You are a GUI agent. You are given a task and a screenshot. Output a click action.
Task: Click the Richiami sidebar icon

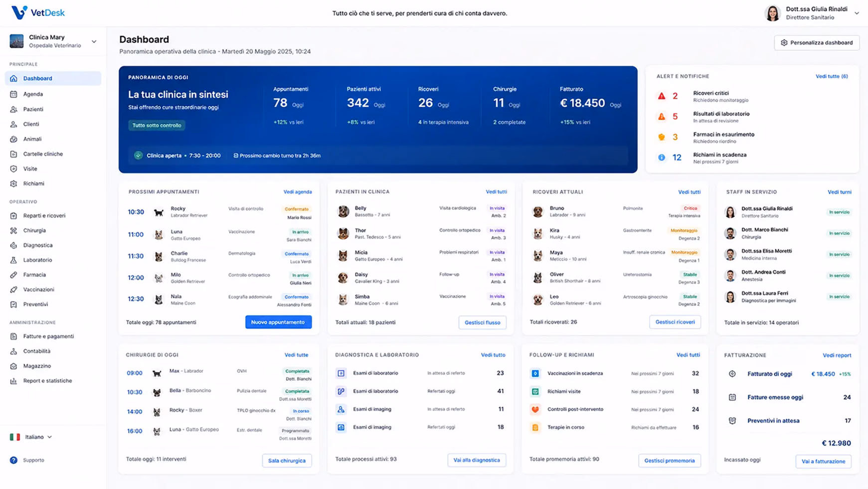(x=13, y=184)
